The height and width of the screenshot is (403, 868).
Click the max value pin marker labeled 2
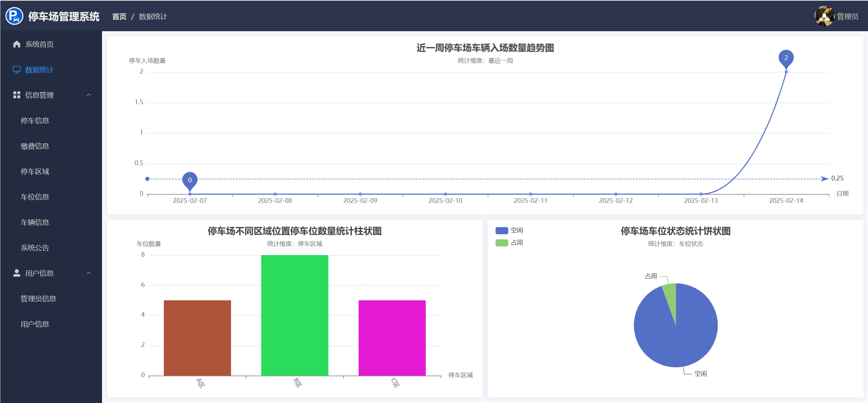[786, 58]
